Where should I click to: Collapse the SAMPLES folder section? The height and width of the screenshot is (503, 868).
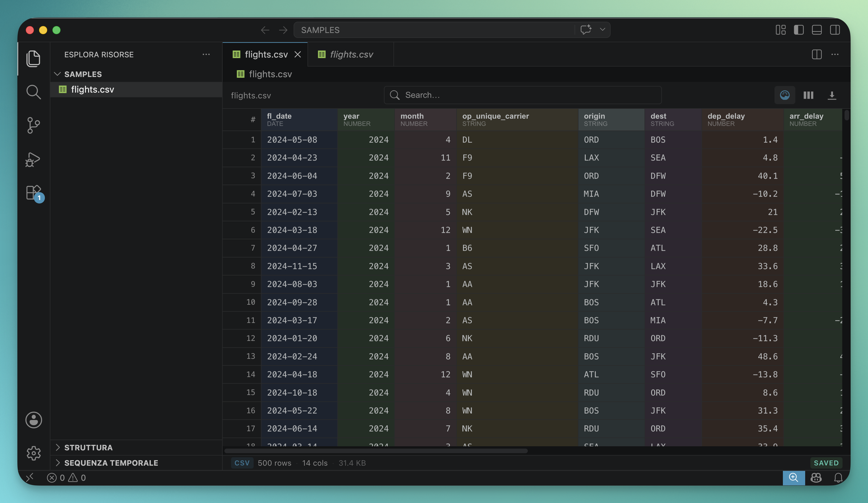[x=136, y=74]
